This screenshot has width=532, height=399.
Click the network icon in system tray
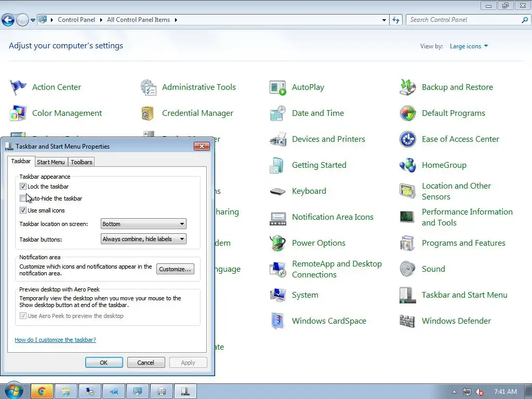(x=467, y=392)
